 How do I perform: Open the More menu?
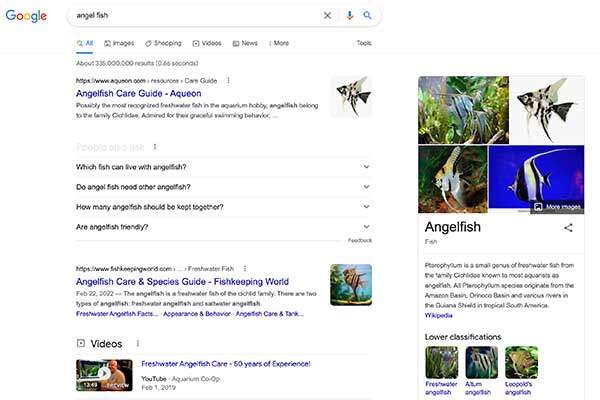tap(279, 43)
